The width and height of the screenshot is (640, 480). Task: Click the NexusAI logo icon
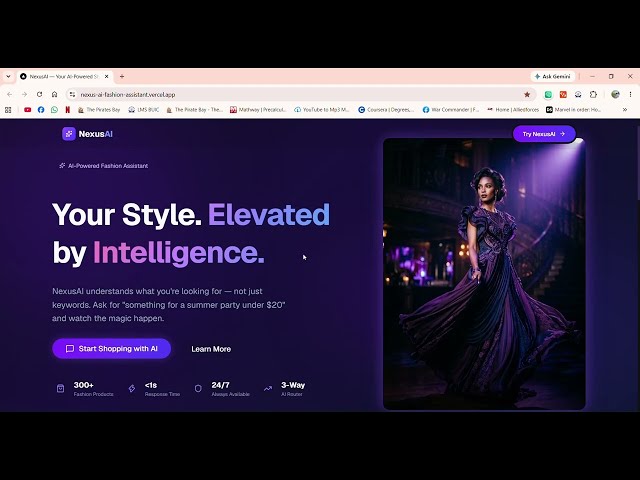pos(69,133)
